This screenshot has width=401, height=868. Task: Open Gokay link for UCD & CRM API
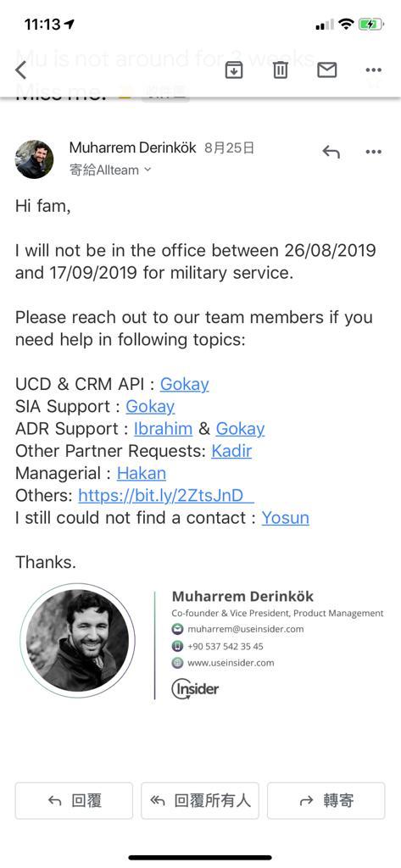click(185, 384)
